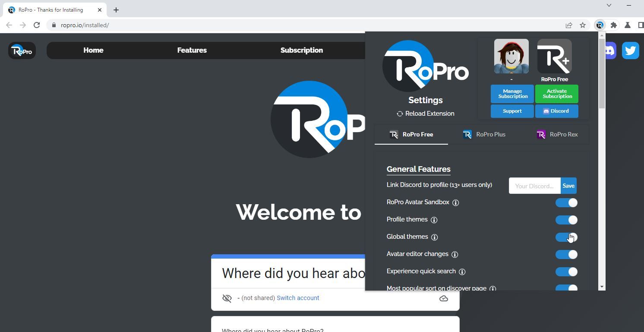Click the Manage Subscription button
644x332 pixels.
tap(512, 94)
